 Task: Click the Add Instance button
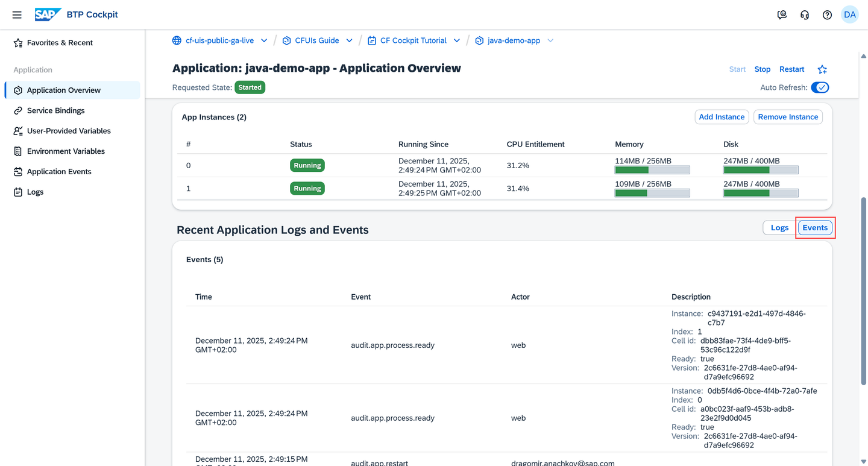pos(722,117)
